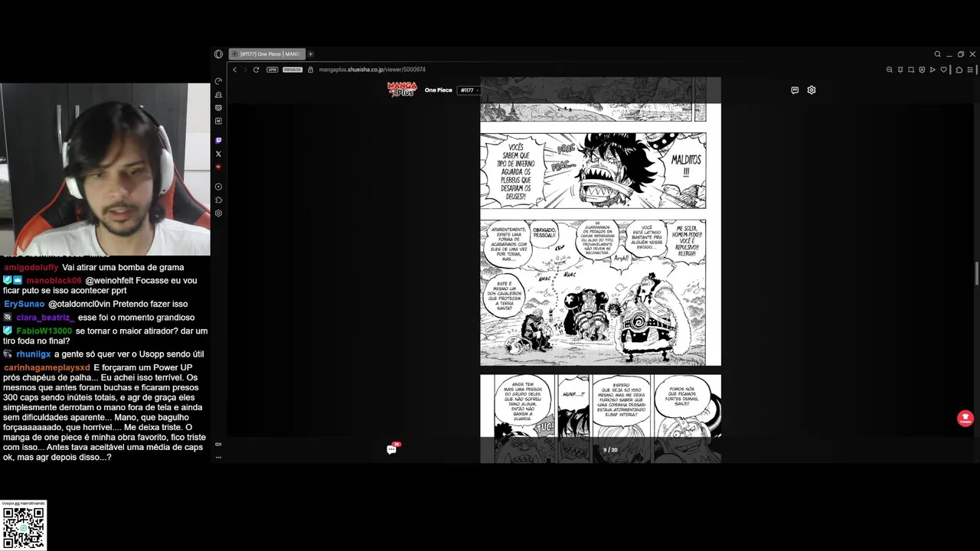Click chat username manoblack06
This screenshot has height=551, width=980.
point(54,281)
